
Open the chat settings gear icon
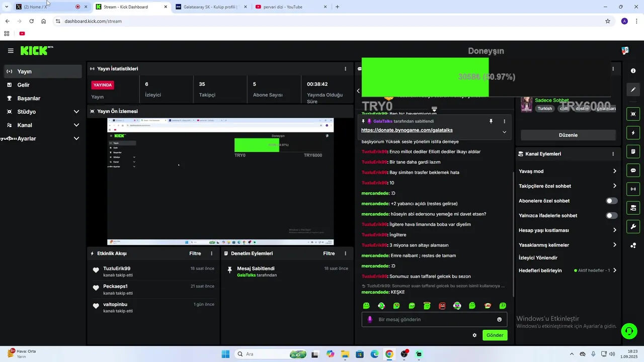tap(474, 335)
